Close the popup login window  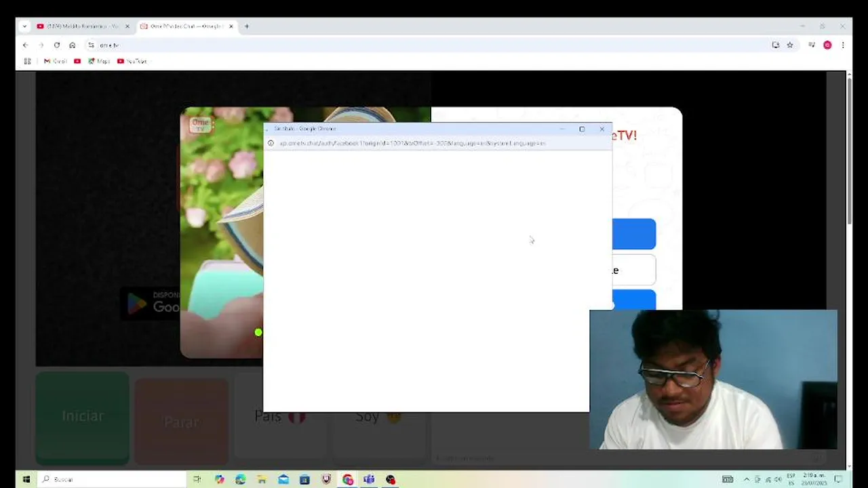point(602,129)
